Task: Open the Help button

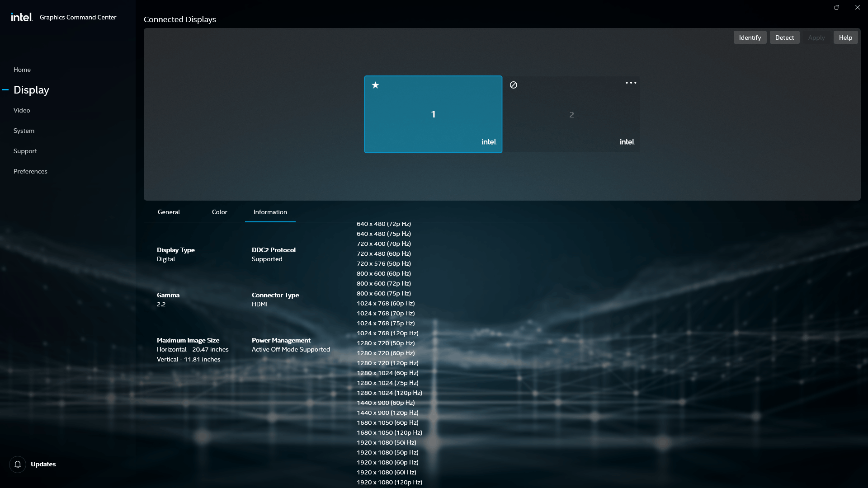Action: pos(845,38)
